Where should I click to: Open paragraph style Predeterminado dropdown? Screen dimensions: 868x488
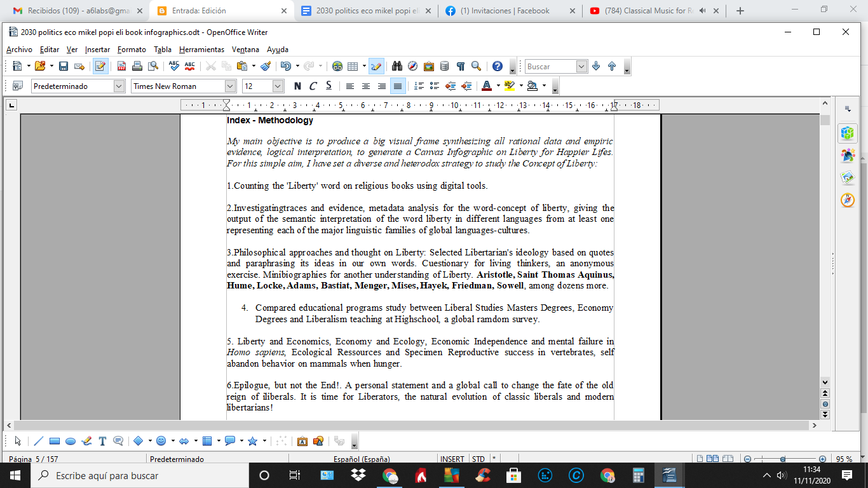pos(119,86)
